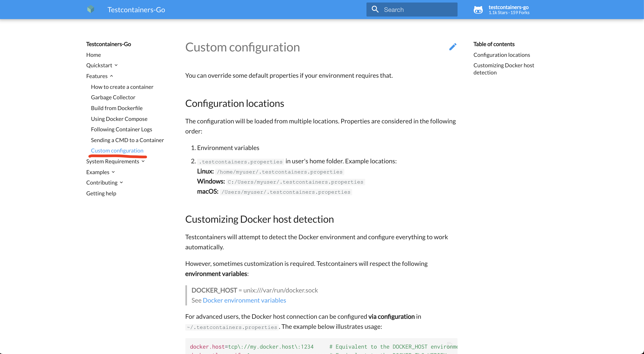This screenshot has width=644, height=354.
Task: Click the GitHub cat repository icon
Action: (x=478, y=10)
